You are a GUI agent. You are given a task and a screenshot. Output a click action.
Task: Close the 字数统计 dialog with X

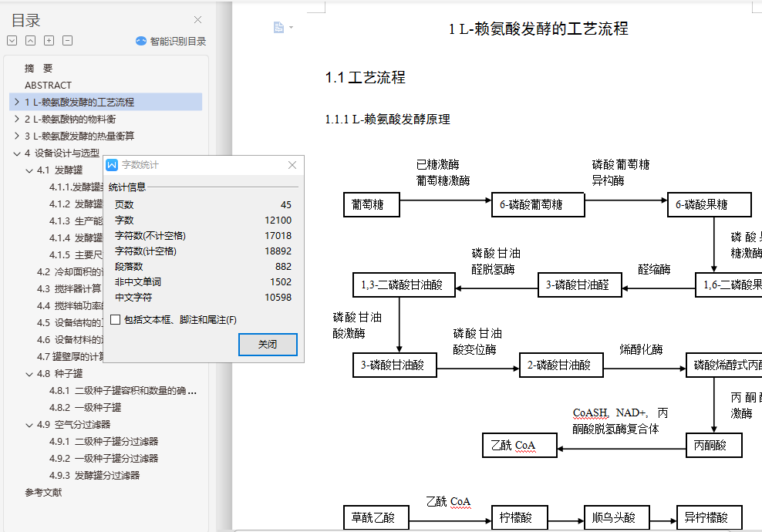(292, 165)
